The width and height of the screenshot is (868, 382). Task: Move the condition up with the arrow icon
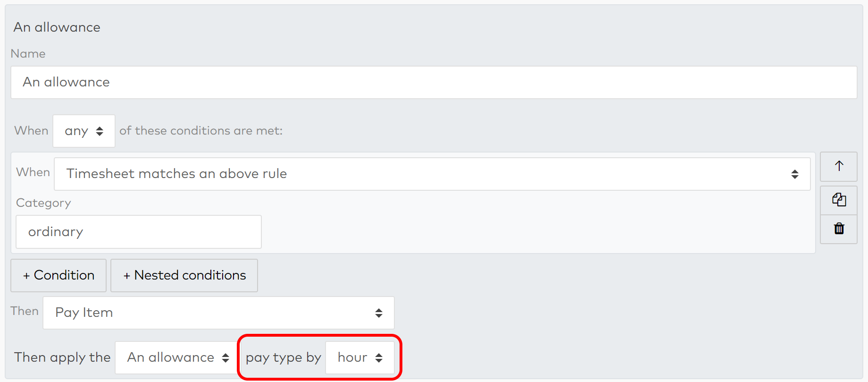[x=839, y=166]
